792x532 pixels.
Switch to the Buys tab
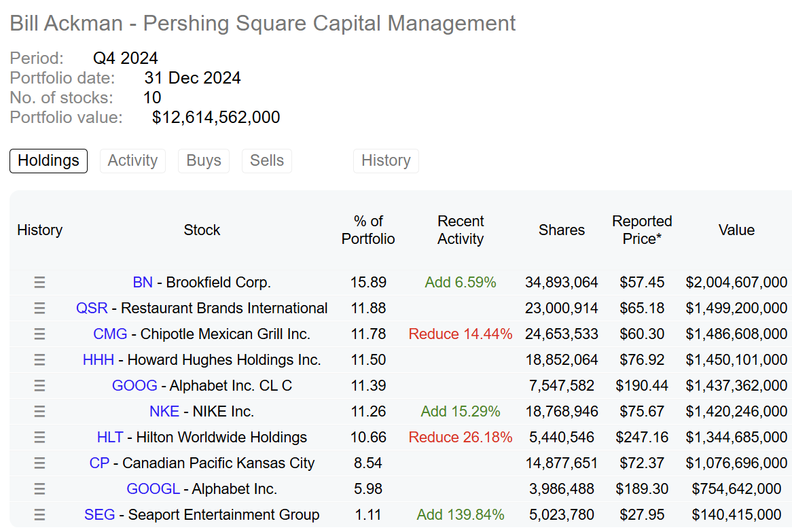204,160
